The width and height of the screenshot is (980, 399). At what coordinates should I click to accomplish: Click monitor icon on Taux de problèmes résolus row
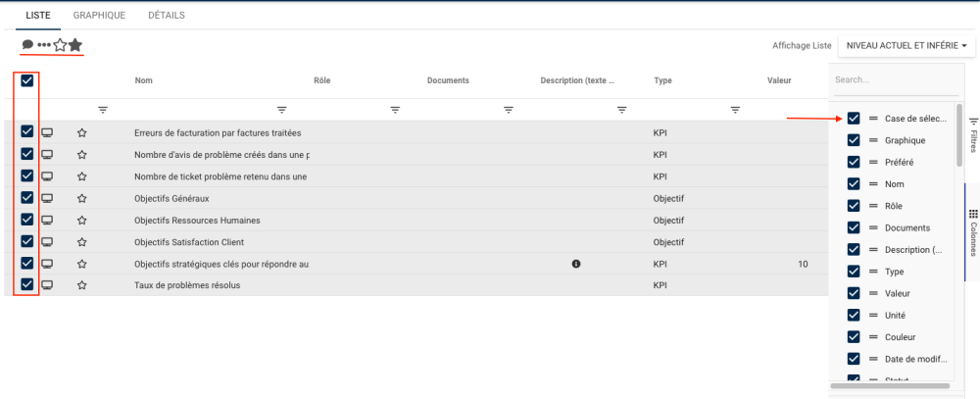point(47,285)
